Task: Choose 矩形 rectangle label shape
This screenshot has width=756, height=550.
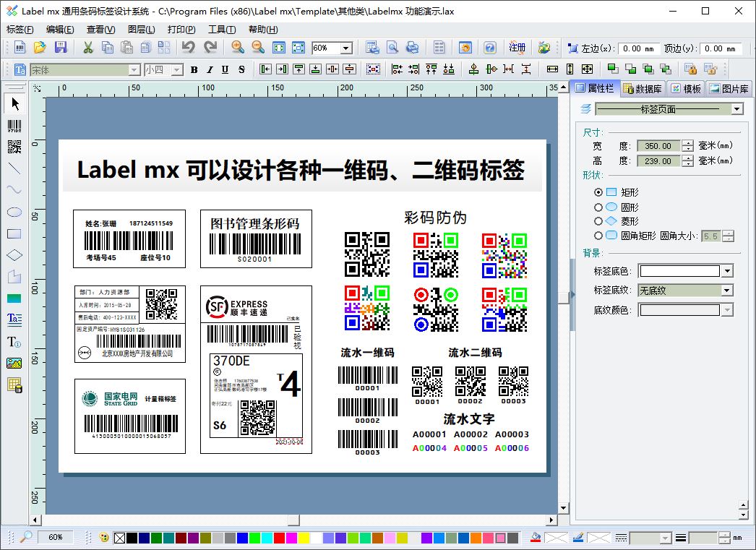Action: (x=598, y=192)
